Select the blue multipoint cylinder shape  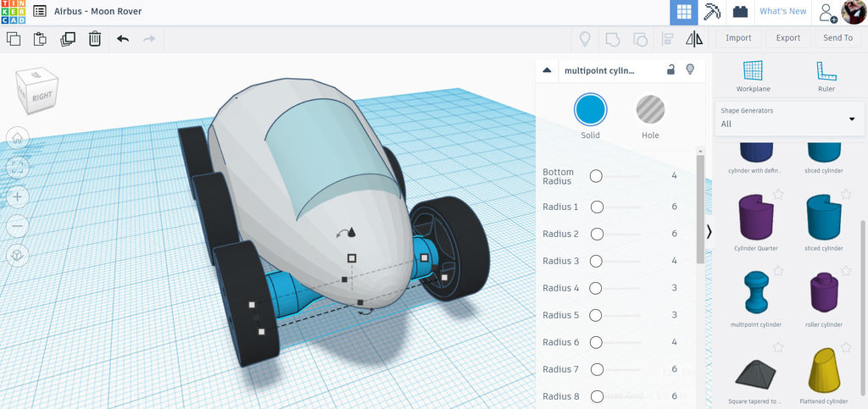[755, 292]
